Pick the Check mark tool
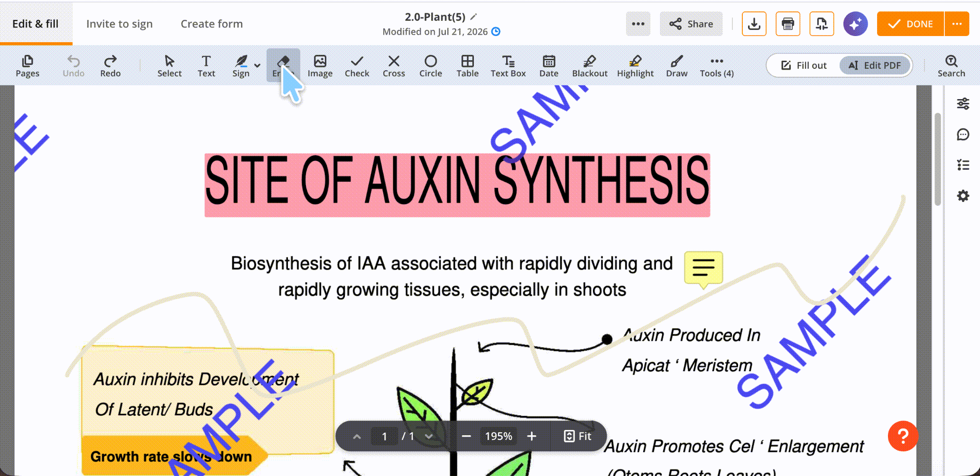980x476 pixels. [357, 66]
